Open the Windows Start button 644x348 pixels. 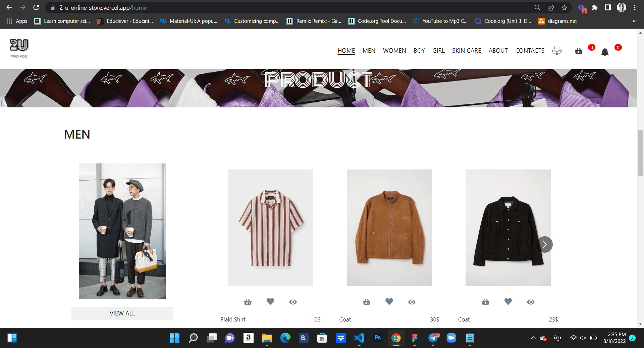(x=174, y=338)
